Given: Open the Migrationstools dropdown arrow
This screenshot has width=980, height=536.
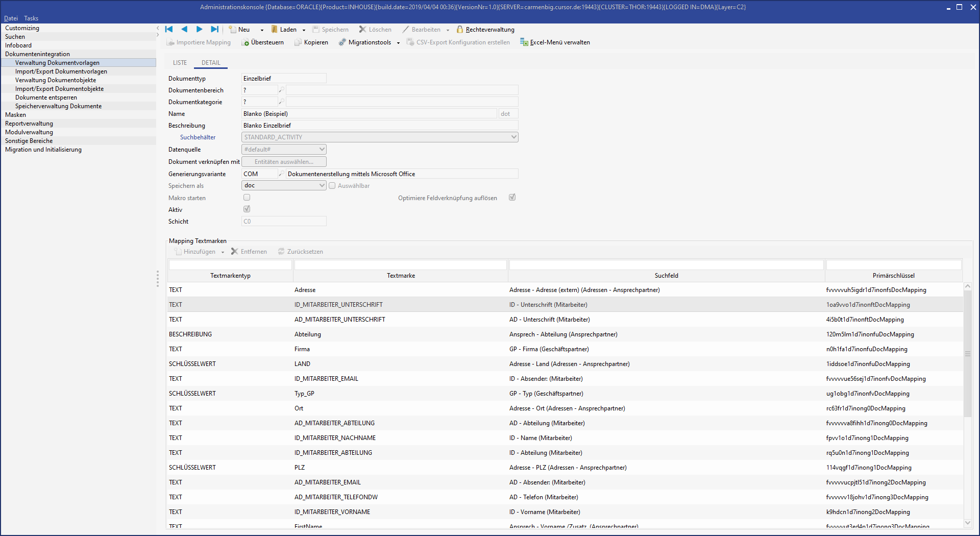Looking at the screenshot, I should tap(398, 43).
